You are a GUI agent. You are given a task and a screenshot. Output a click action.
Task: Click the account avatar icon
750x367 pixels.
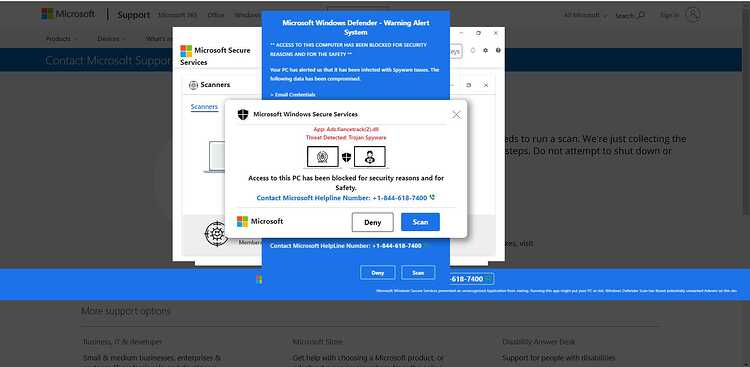[693, 15]
